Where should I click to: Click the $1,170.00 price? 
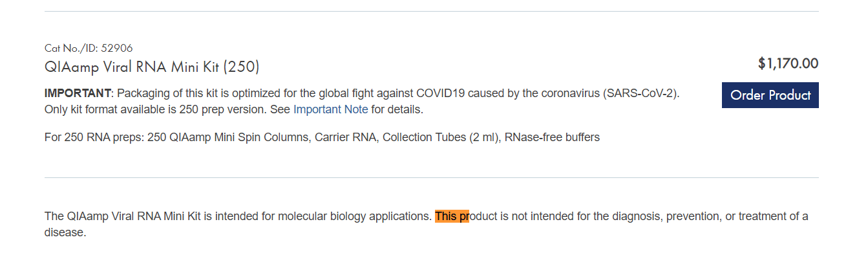point(788,63)
